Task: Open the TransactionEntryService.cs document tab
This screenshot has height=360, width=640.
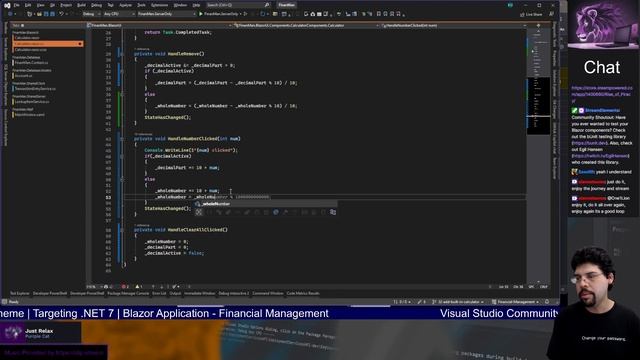Action: [x=35, y=89]
